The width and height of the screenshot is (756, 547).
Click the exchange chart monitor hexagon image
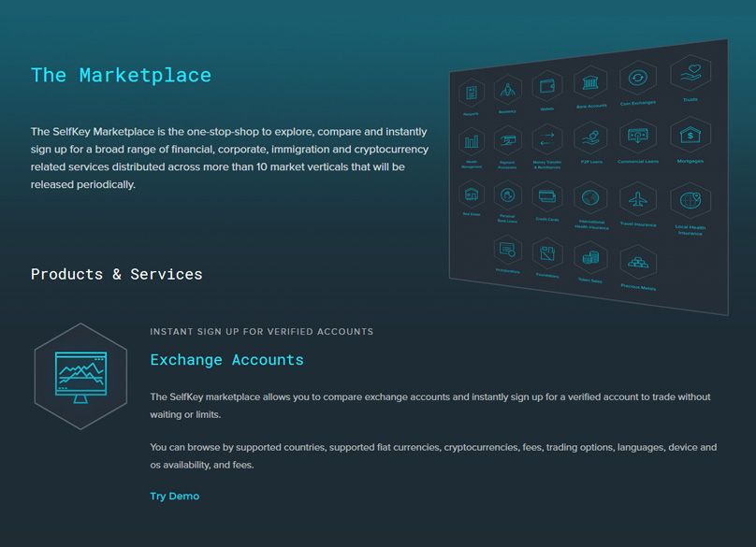pos(81,376)
